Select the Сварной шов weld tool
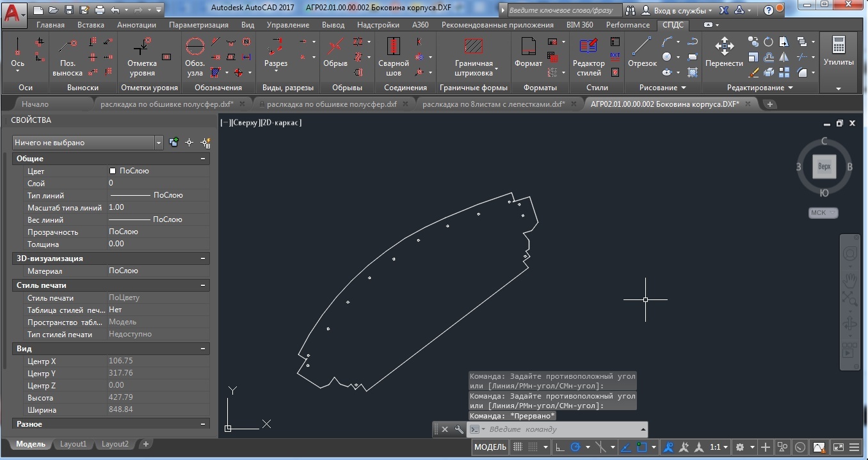Image resolution: width=868 pixels, height=460 pixels. [x=394, y=56]
